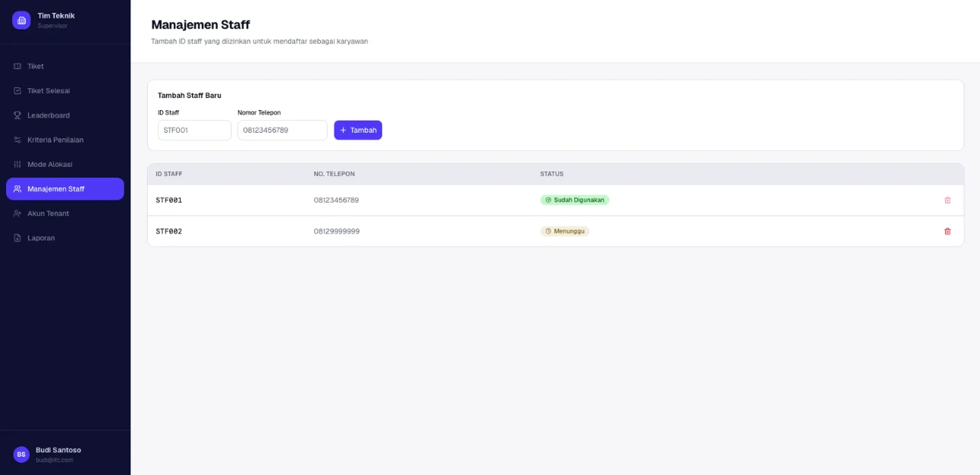Viewport: 980px width, 475px height.
Task: Click the budi@ifc.com email text
Action: (x=55, y=461)
